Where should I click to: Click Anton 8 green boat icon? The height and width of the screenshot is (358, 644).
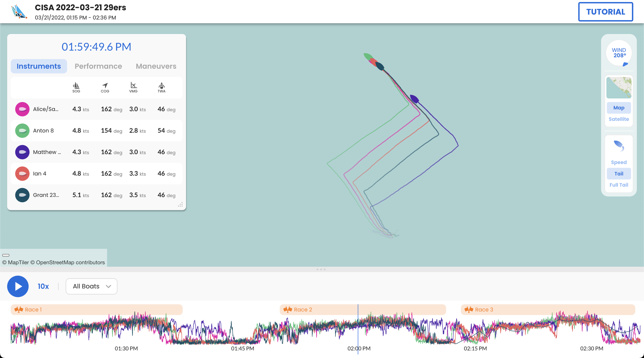[x=22, y=131]
